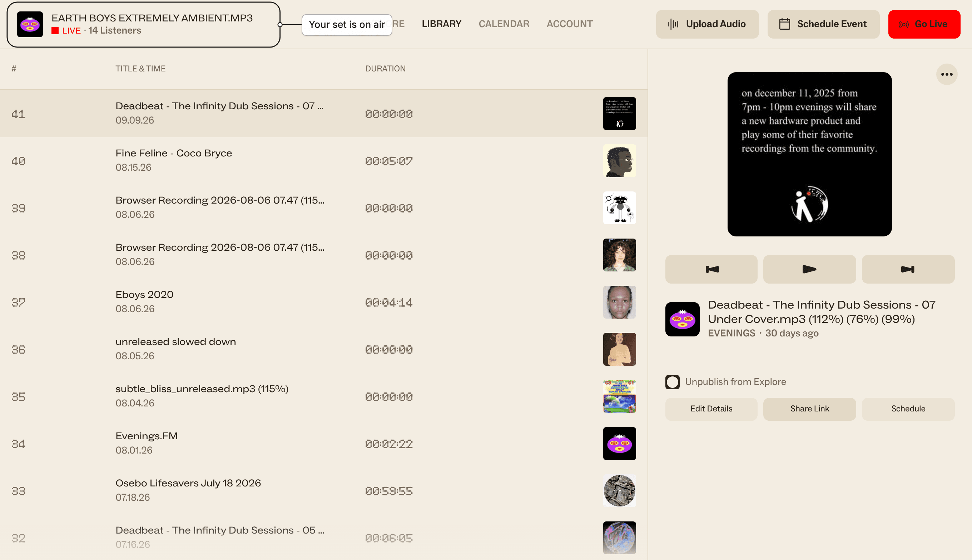Open the Calendar tab
Screen dimensions: 972x560
click(504, 24)
